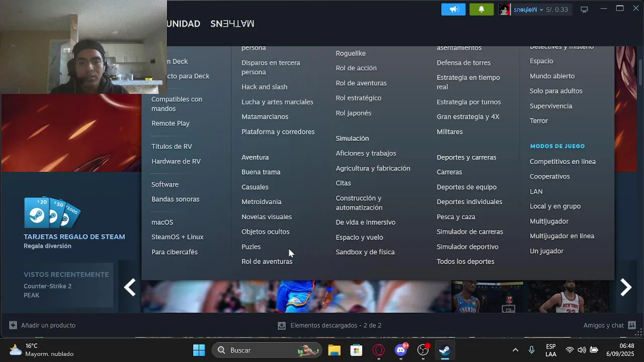Select Hack and slash category
This screenshot has width=644, height=362.
pyautogui.click(x=264, y=87)
